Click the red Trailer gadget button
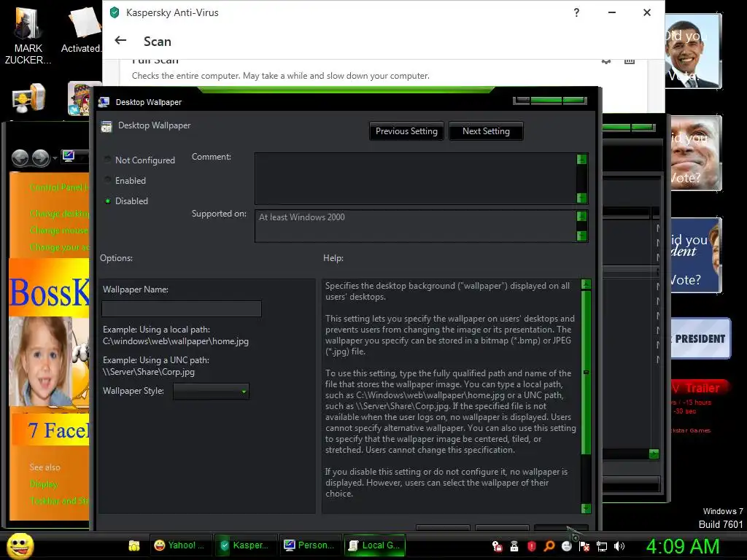747x560 pixels. [700, 388]
